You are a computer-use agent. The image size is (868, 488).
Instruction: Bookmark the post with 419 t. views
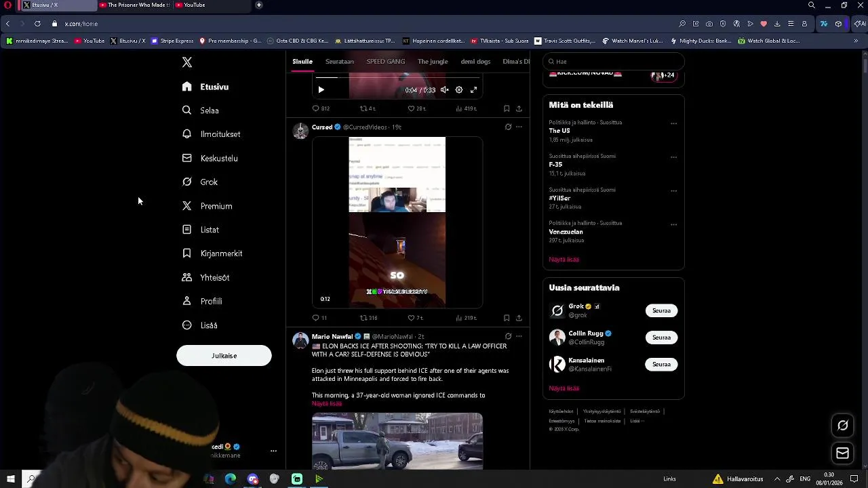click(x=507, y=108)
